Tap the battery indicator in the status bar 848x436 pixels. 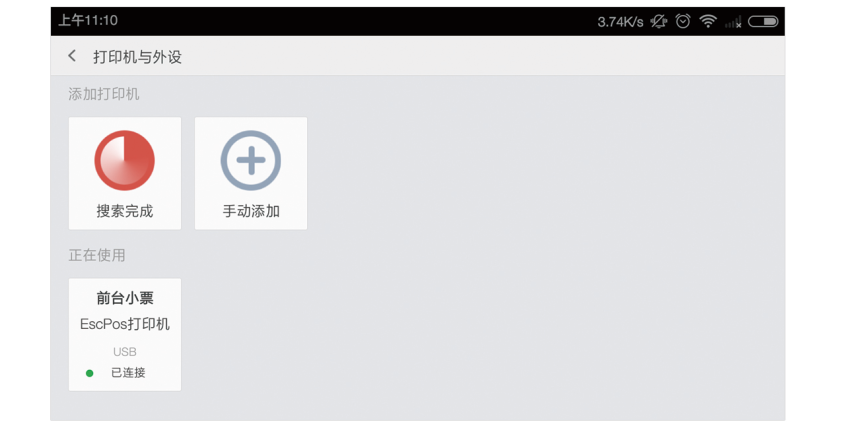[763, 22]
